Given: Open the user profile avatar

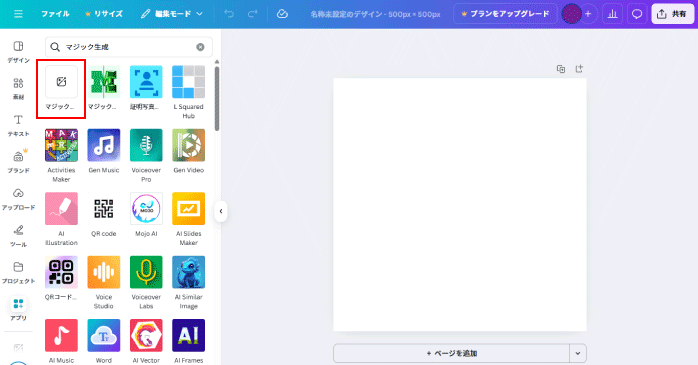Looking at the screenshot, I should click(571, 14).
